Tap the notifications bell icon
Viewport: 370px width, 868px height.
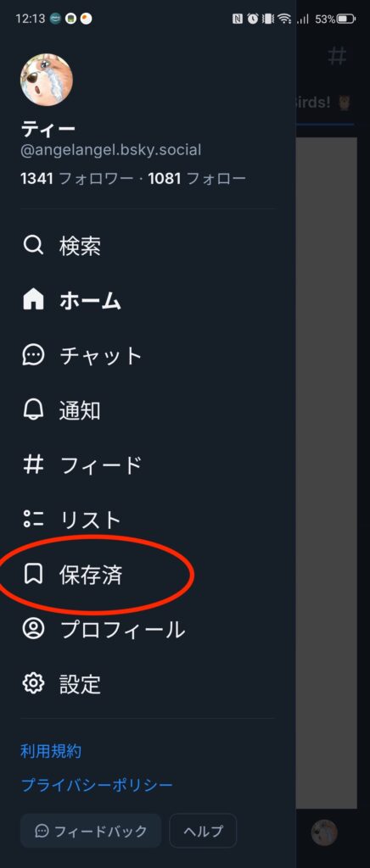point(33,409)
